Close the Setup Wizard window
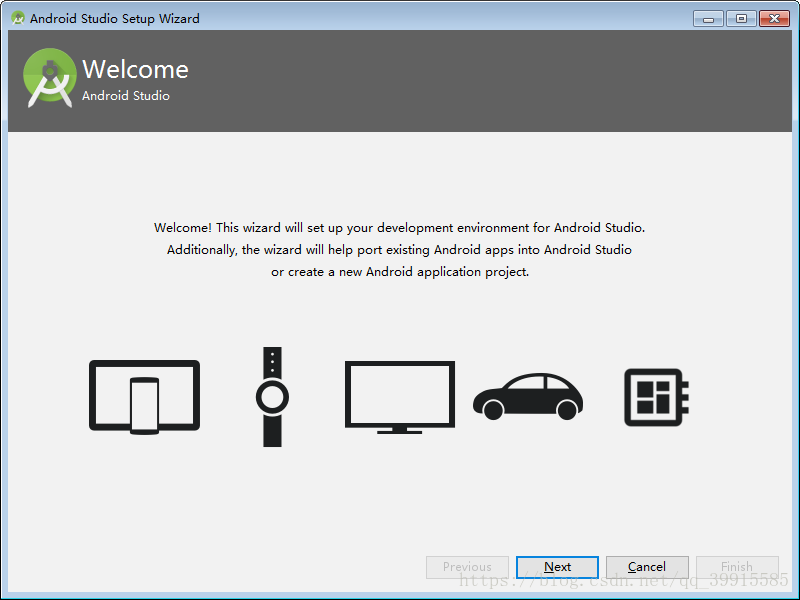Viewport: 800px width, 600px height. pos(774,19)
